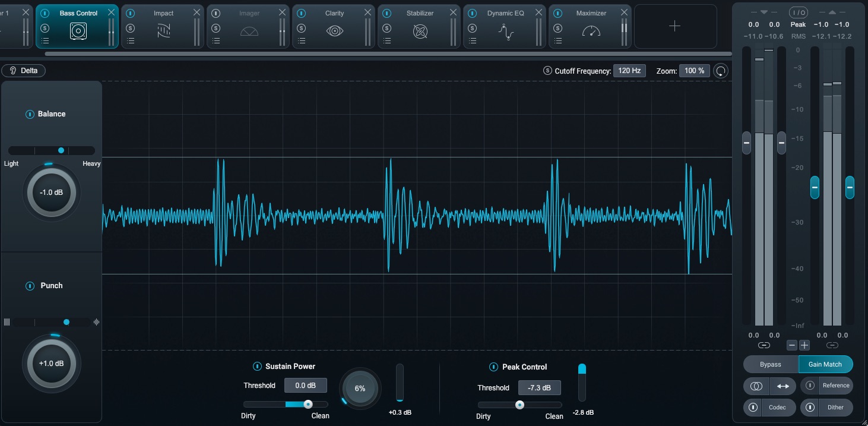
Task: Select the Impact module icon
Action: (164, 31)
